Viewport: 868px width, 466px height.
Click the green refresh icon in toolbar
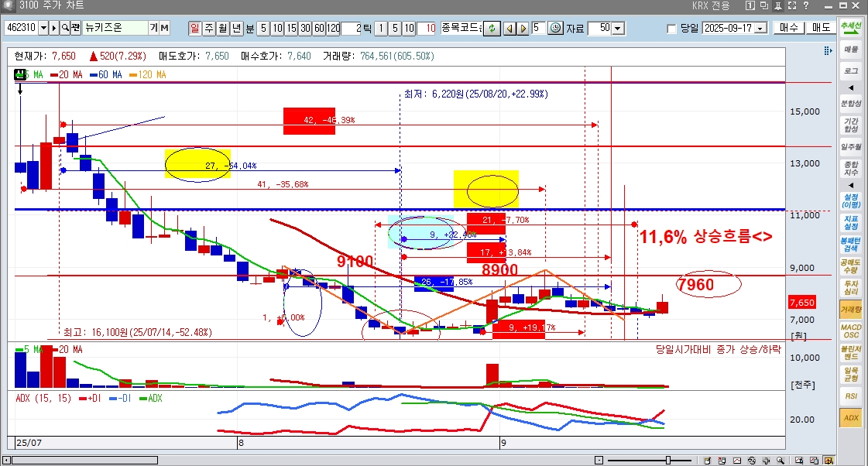[x=492, y=28]
